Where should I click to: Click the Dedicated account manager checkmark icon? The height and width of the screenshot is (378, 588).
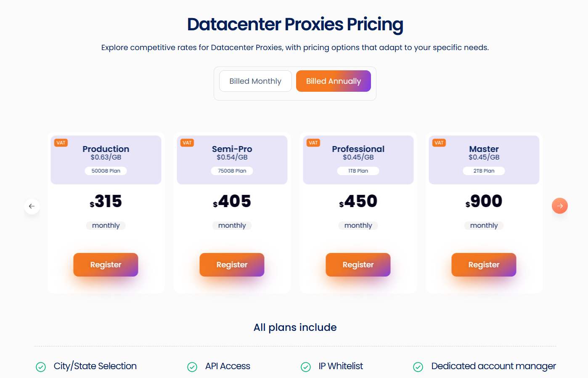coord(418,367)
